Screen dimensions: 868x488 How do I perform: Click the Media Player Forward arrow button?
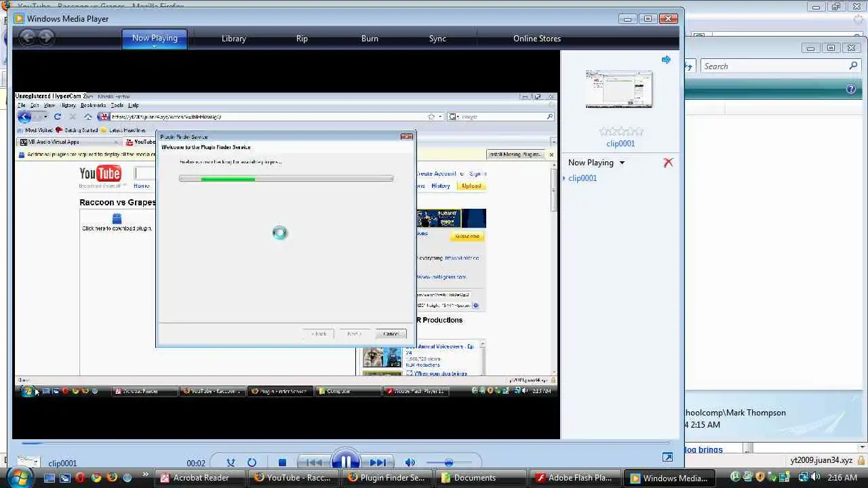(45, 38)
